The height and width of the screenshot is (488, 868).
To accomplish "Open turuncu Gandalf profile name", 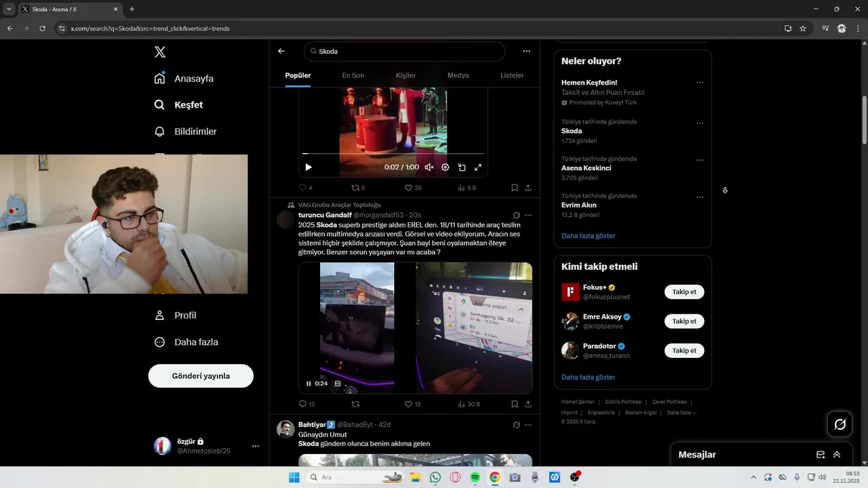I will pyautogui.click(x=324, y=215).
